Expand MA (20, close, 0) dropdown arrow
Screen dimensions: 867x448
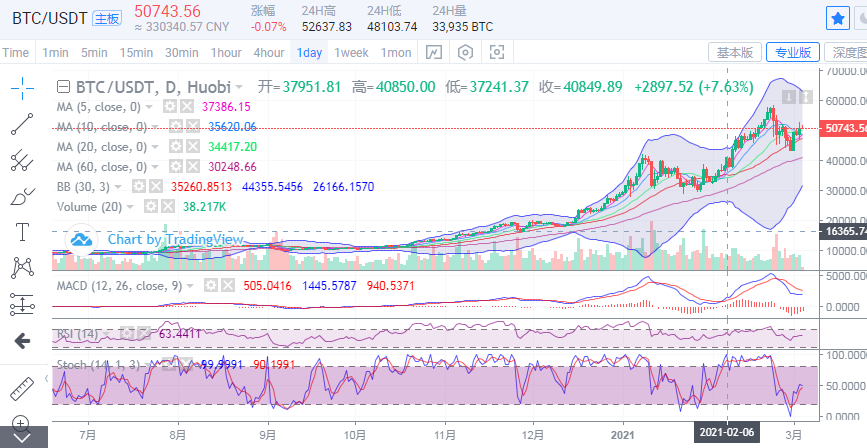point(155,147)
